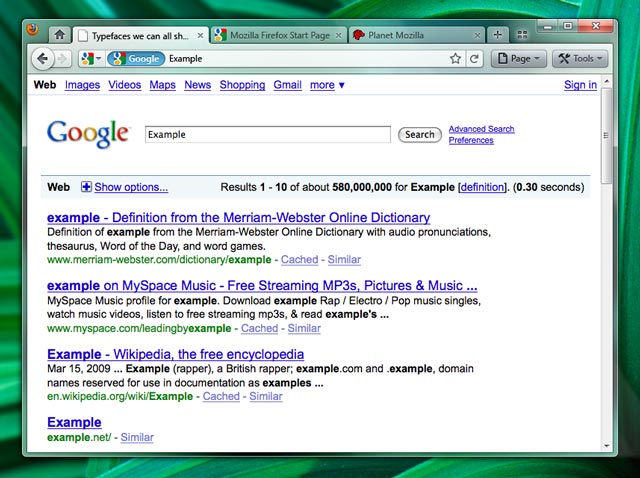
Task: Open Similar link for merriam-webster result
Action: 344,260
